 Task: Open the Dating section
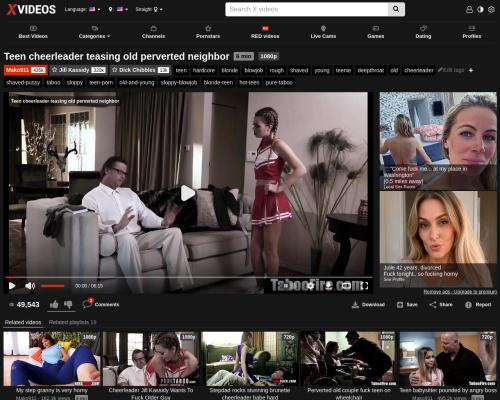point(423,32)
